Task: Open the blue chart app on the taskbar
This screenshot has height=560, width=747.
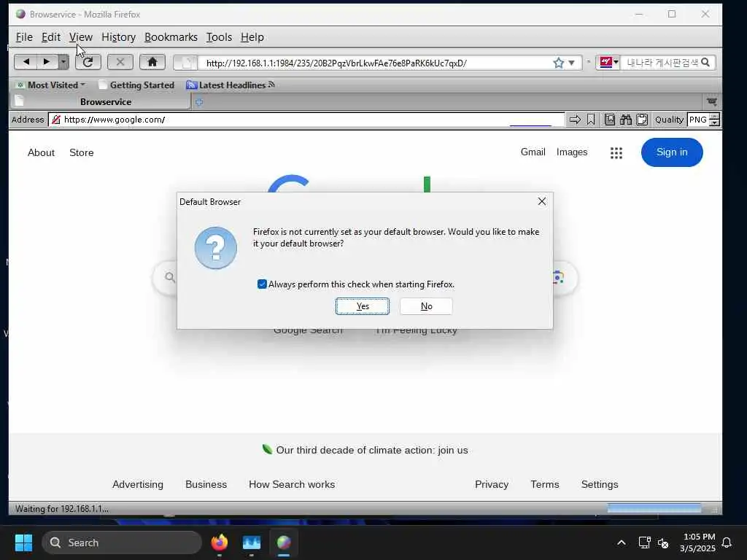Action: [252, 542]
